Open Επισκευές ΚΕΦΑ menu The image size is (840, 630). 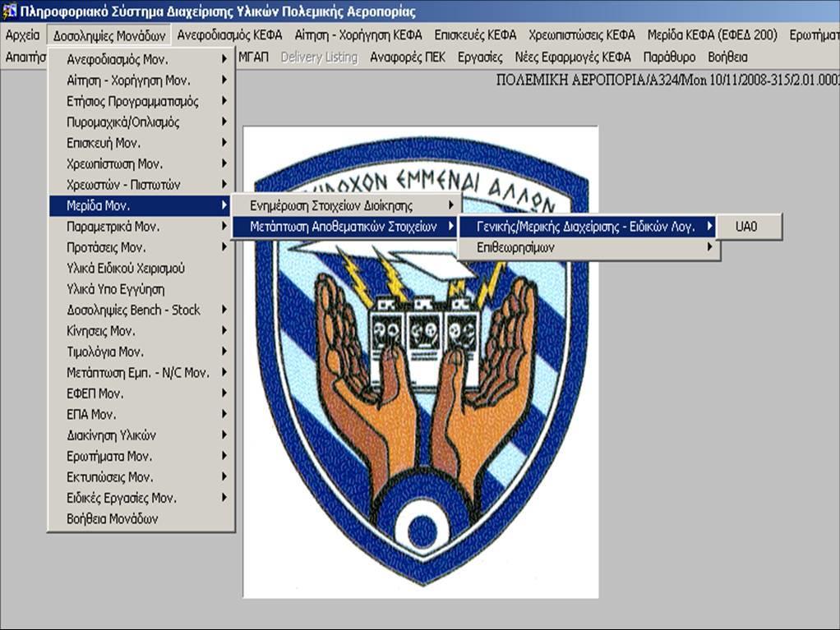click(x=475, y=35)
